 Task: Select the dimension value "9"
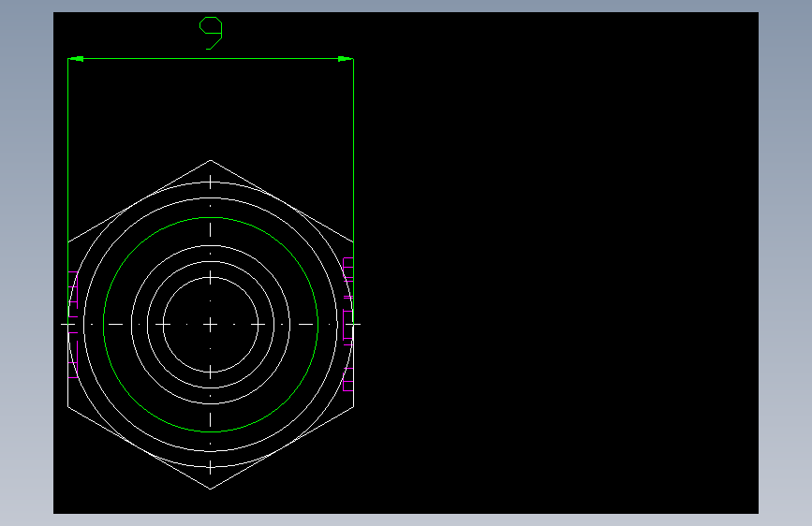tap(211, 33)
